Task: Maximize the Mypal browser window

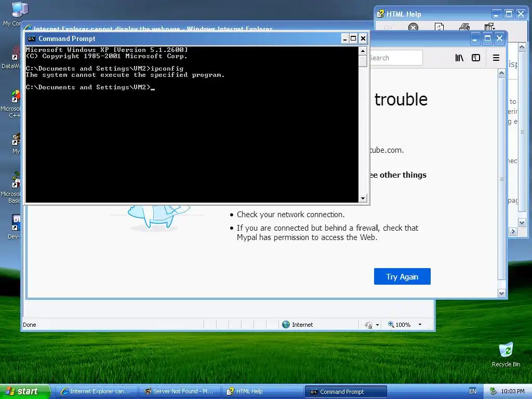Action: click(x=487, y=38)
